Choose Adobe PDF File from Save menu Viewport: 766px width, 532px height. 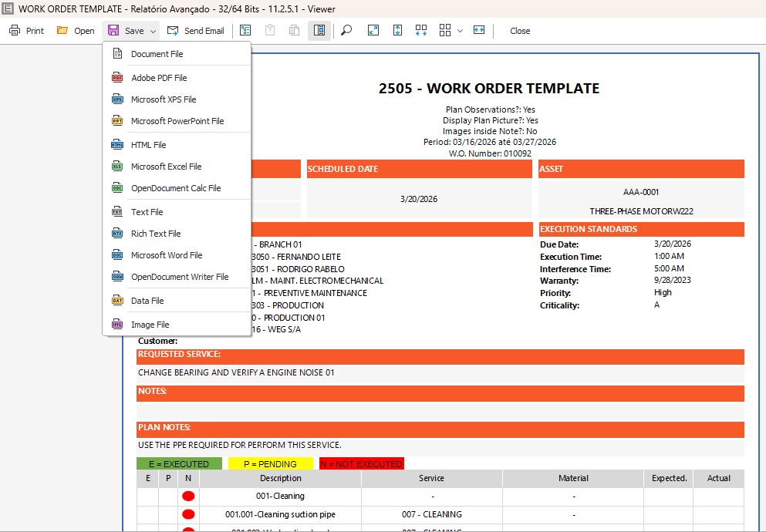(159, 78)
